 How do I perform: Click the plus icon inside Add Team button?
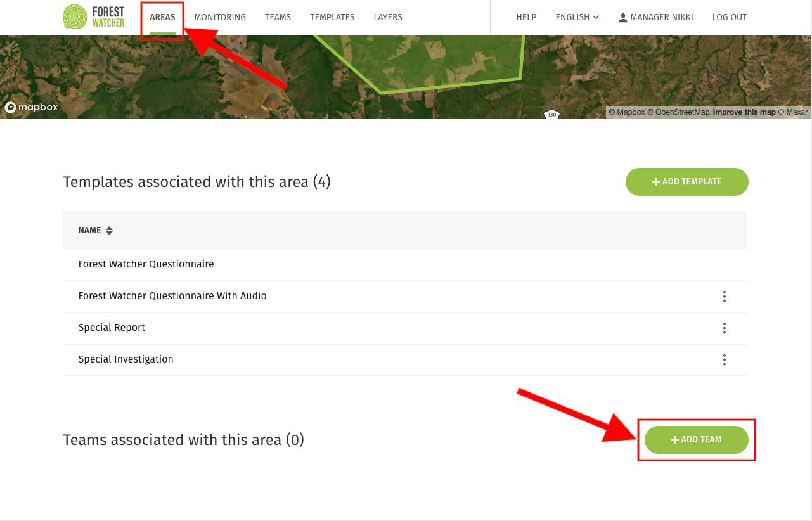(x=674, y=439)
